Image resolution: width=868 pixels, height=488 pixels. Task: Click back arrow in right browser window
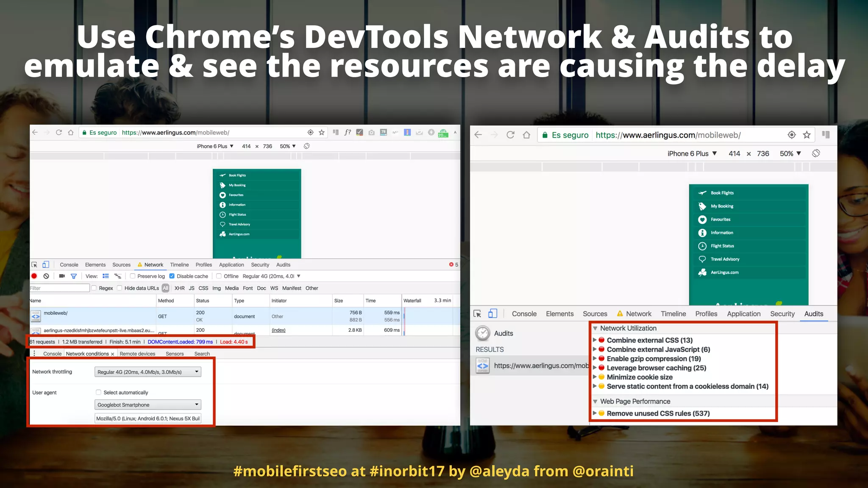pos(479,135)
